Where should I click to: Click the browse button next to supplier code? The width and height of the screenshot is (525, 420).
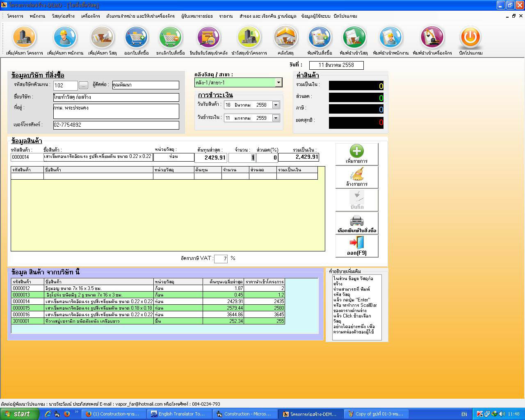(83, 85)
